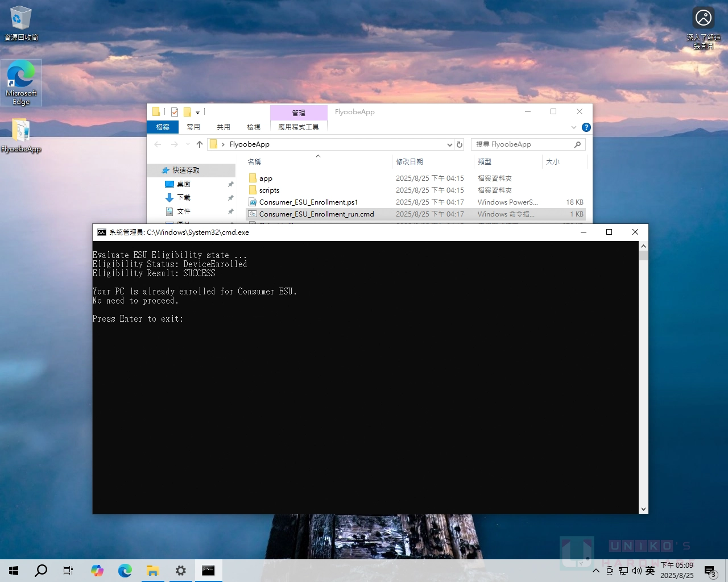Show hidden system tray icons

(x=596, y=571)
